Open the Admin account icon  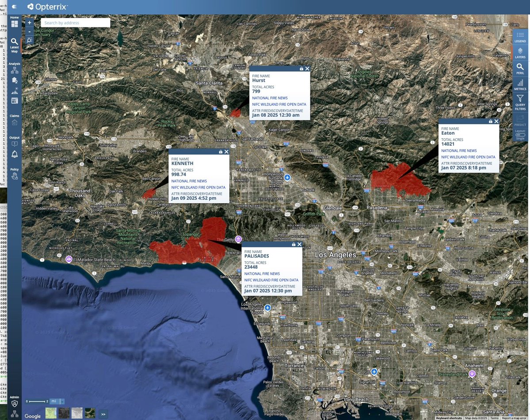tap(14, 403)
